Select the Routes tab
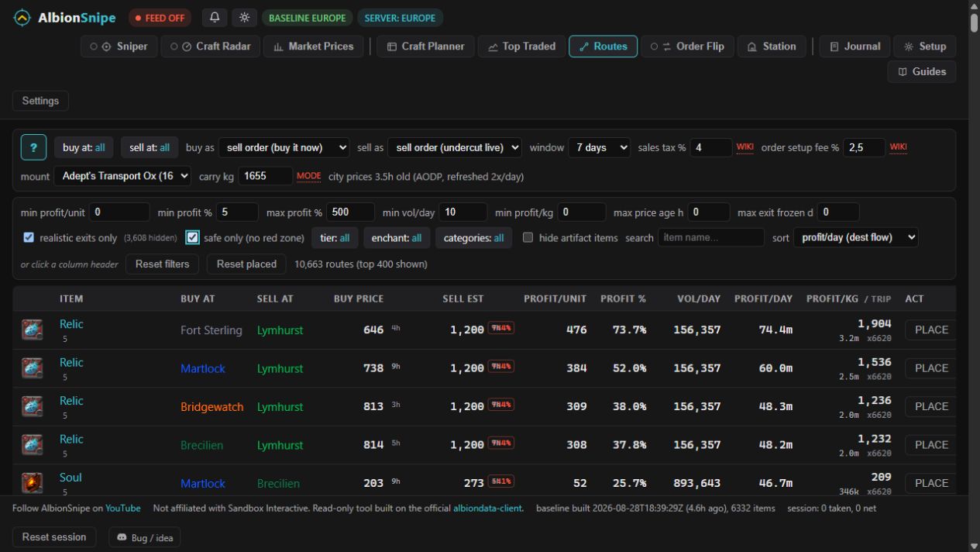Viewport: 980px width, 552px height. coord(603,47)
